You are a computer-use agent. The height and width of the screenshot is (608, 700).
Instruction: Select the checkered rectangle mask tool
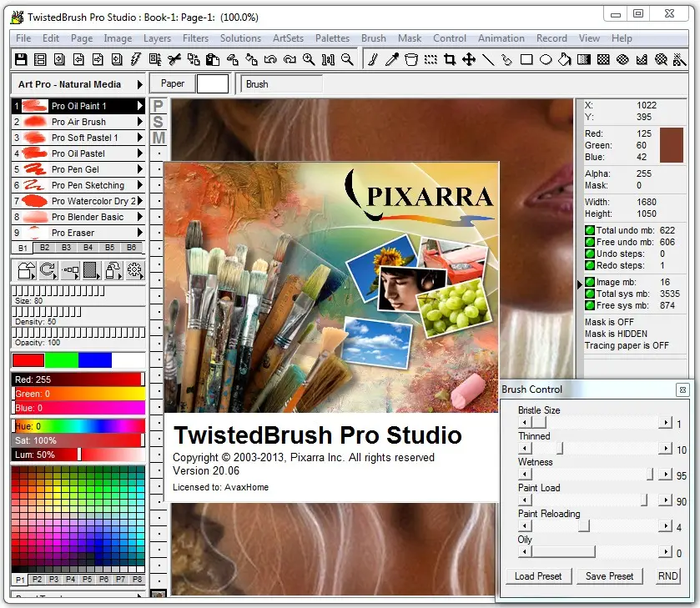(x=603, y=59)
